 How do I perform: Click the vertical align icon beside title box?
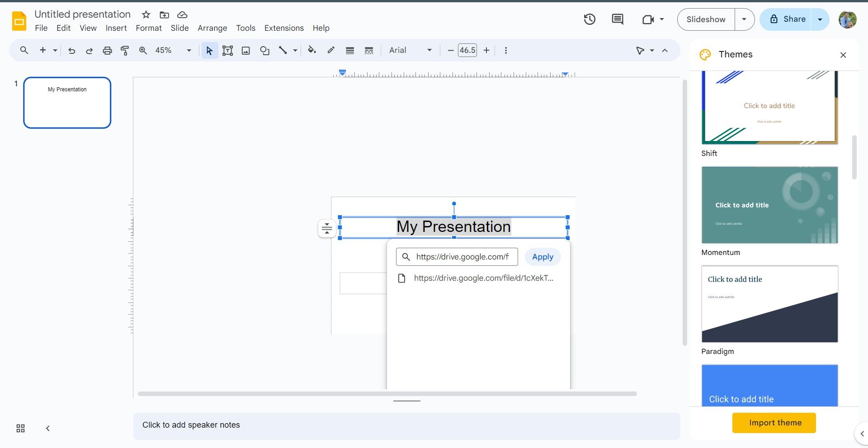click(327, 228)
